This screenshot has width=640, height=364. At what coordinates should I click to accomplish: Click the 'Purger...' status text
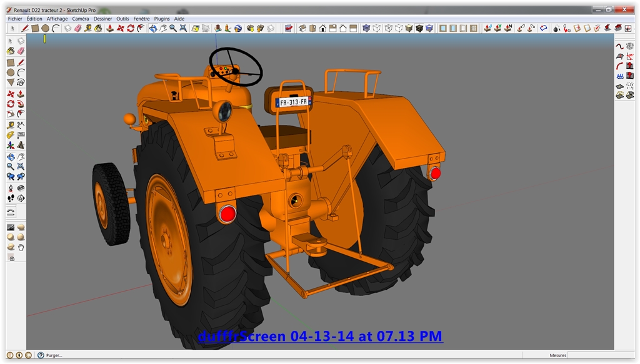54,355
